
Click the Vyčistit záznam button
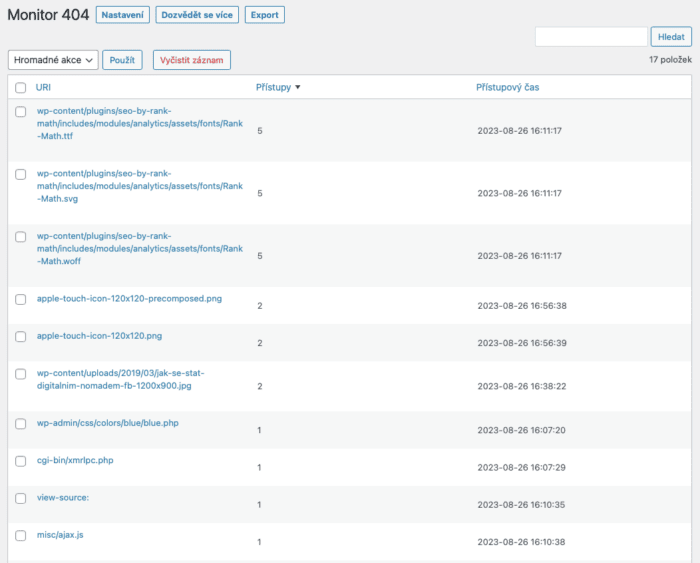[x=191, y=60]
